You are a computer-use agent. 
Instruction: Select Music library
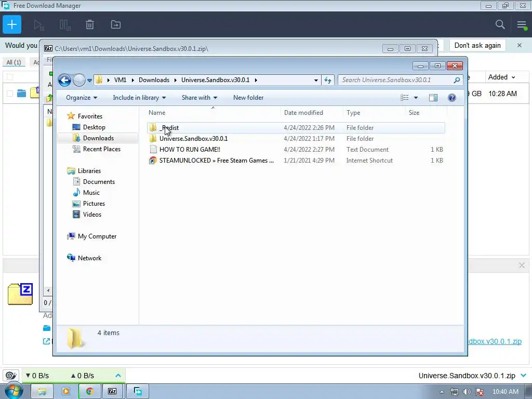click(x=91, y=192)
